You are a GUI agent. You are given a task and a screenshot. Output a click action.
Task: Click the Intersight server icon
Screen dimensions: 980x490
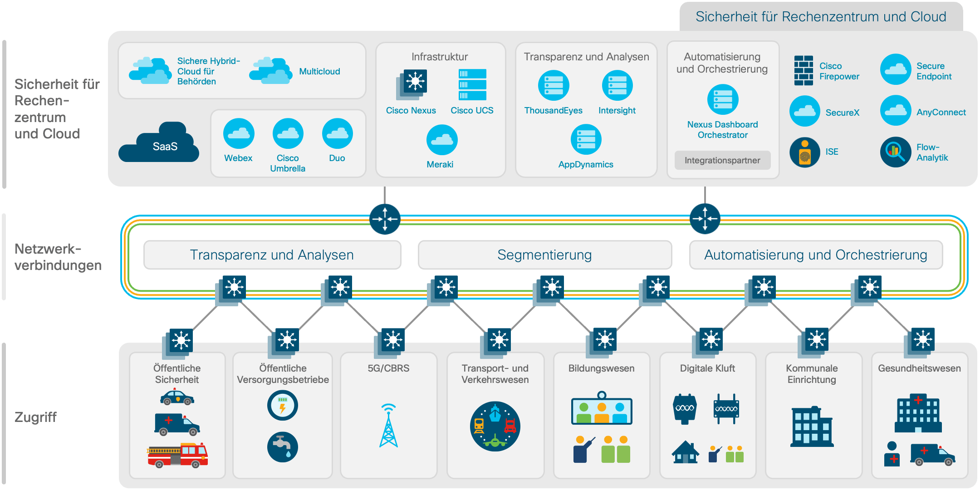(x=617, y=85)
